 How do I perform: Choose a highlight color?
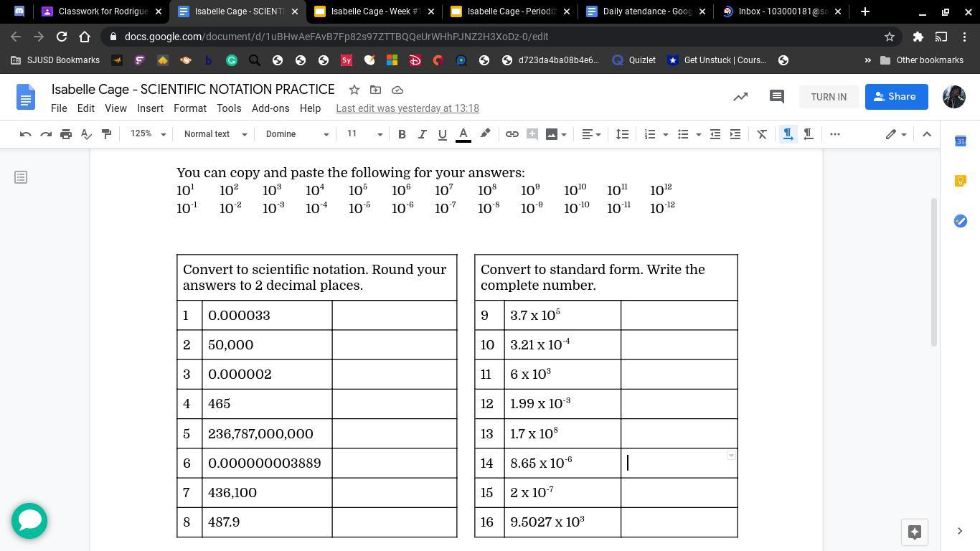pyautogui.click(x=485, y=134)
